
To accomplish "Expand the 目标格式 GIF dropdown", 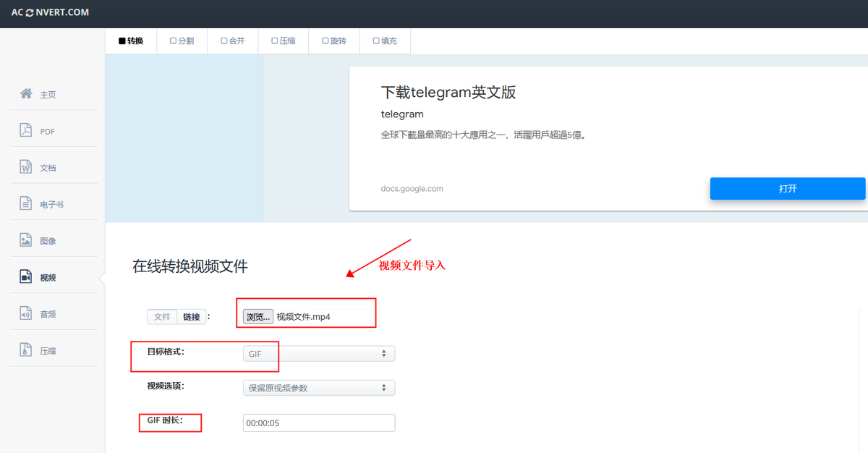I will tap(319, 354).
